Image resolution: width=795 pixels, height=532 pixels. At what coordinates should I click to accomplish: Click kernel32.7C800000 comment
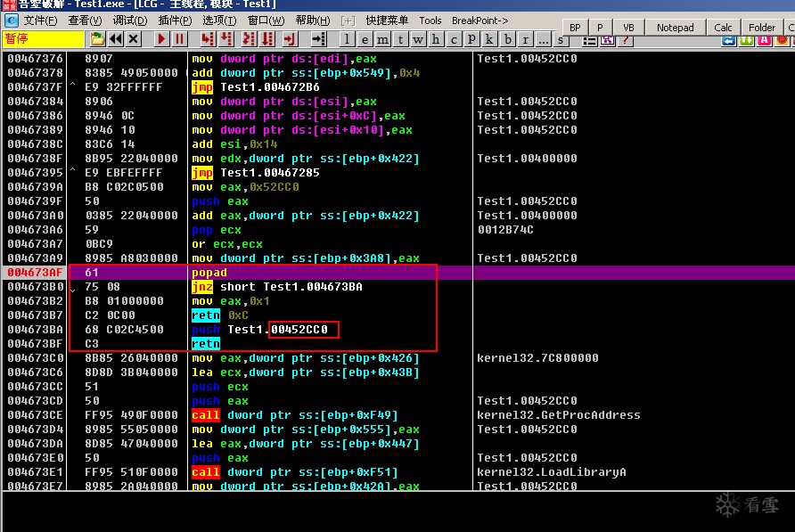(537, 357)
